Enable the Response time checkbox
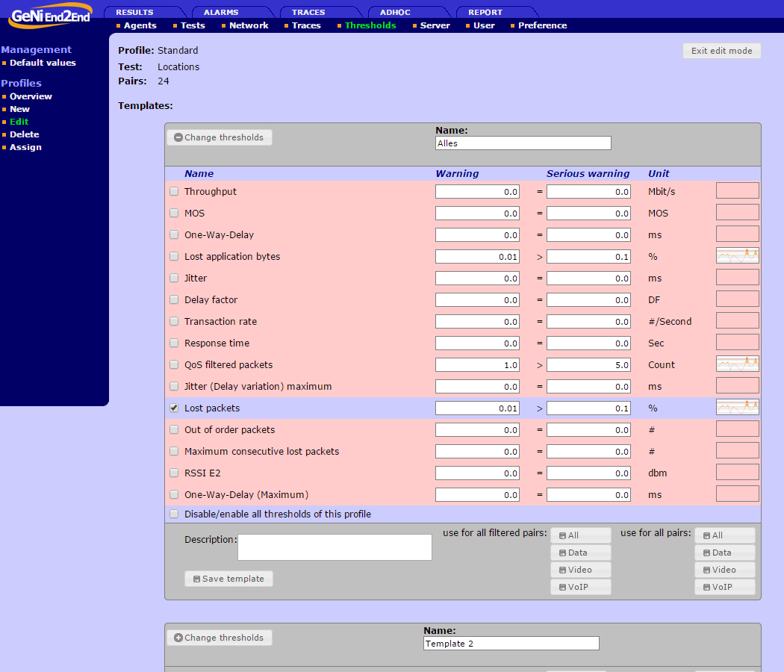The width and height of the screenshot is (784, 672). pos(174,343)
